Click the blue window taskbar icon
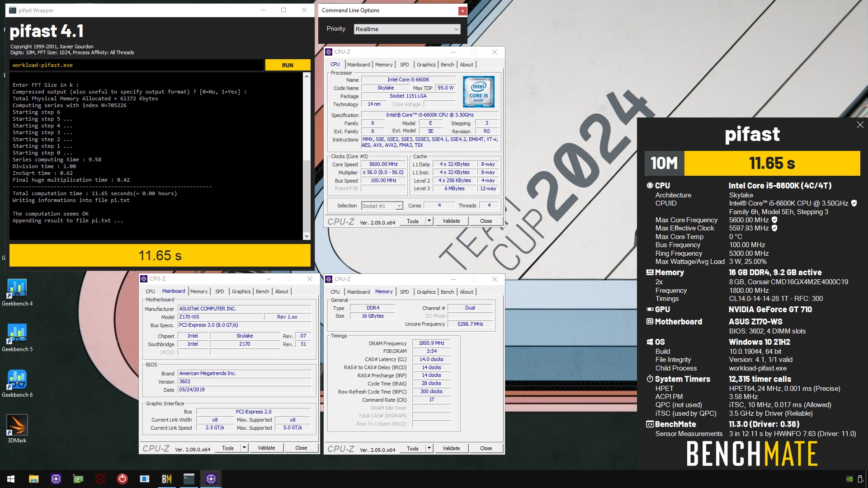 pos(145,479)
